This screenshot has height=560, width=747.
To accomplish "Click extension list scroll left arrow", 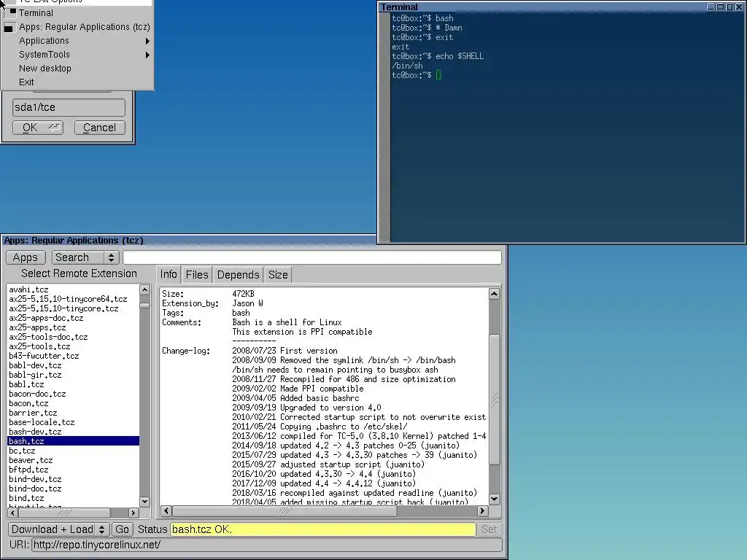I will (13, 513).
